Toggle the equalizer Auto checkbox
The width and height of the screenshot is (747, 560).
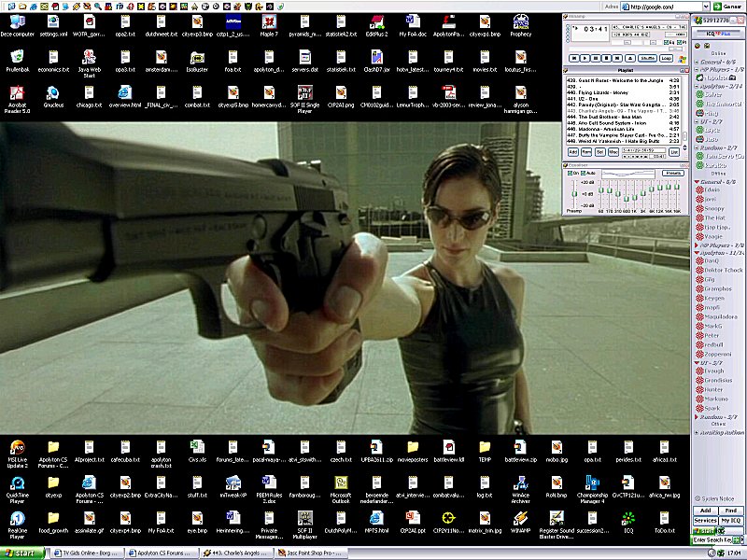[x=583, y=173]
